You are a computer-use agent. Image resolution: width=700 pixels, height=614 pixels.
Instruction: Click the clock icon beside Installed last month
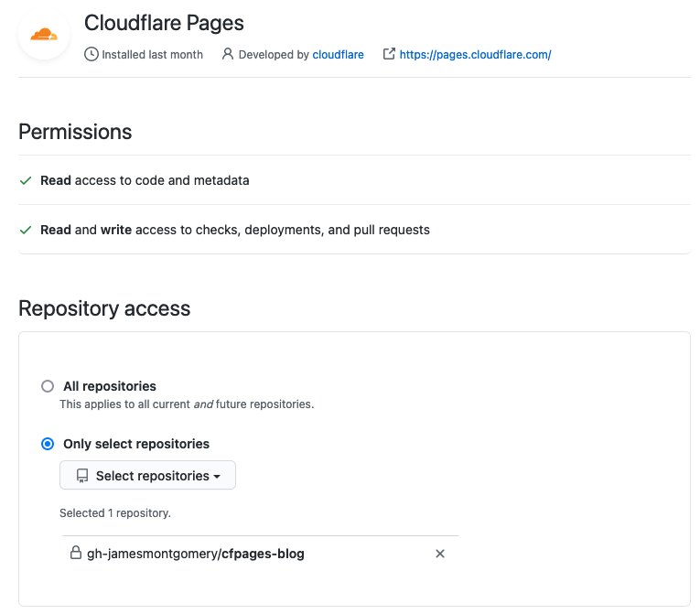[x=92, y=55]
